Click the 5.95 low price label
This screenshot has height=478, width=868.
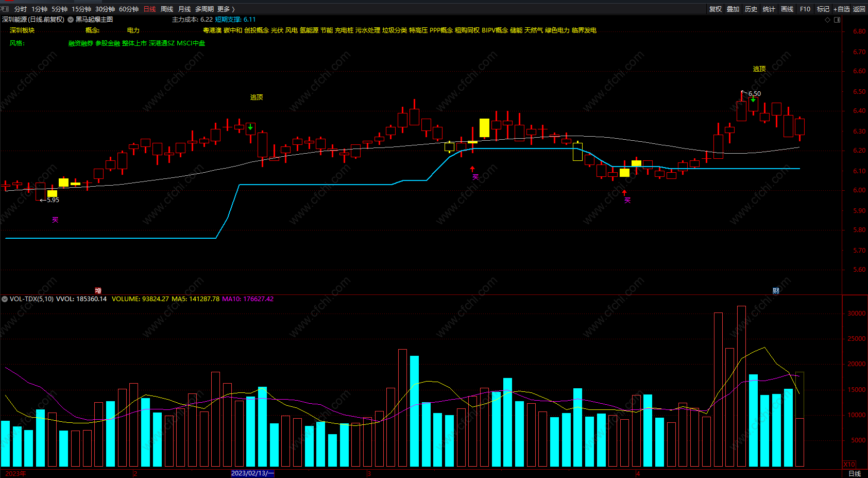tap(53, 200)
